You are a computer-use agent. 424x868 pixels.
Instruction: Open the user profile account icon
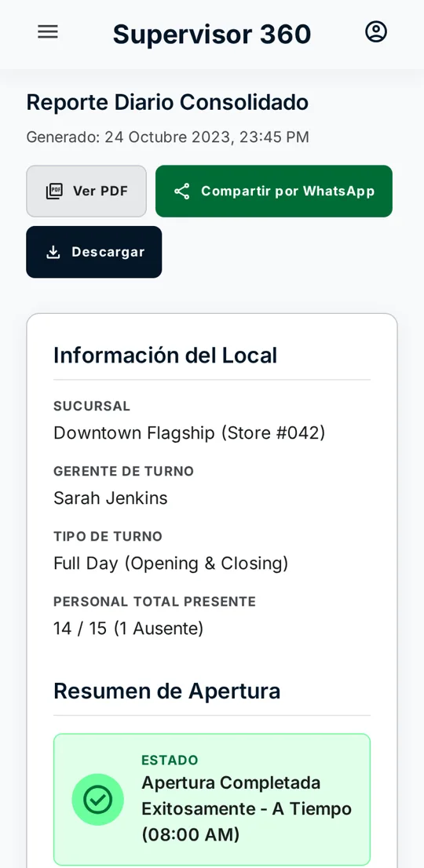(376, 31)
